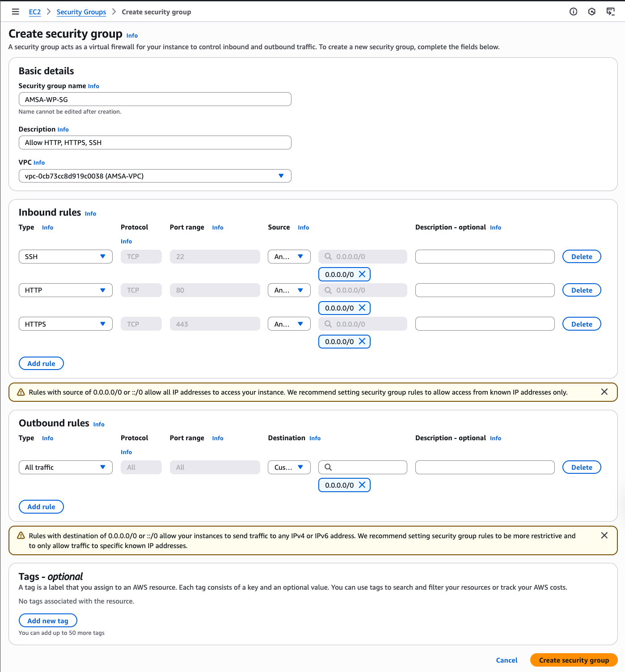Image resolution: width=625 pixels, height=672 pixels.
Task: Click the Security group name field
Action: (x=155, y=99)
